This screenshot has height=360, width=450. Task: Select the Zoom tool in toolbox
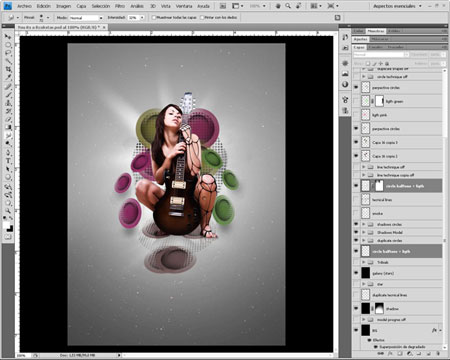click(8, 210)
